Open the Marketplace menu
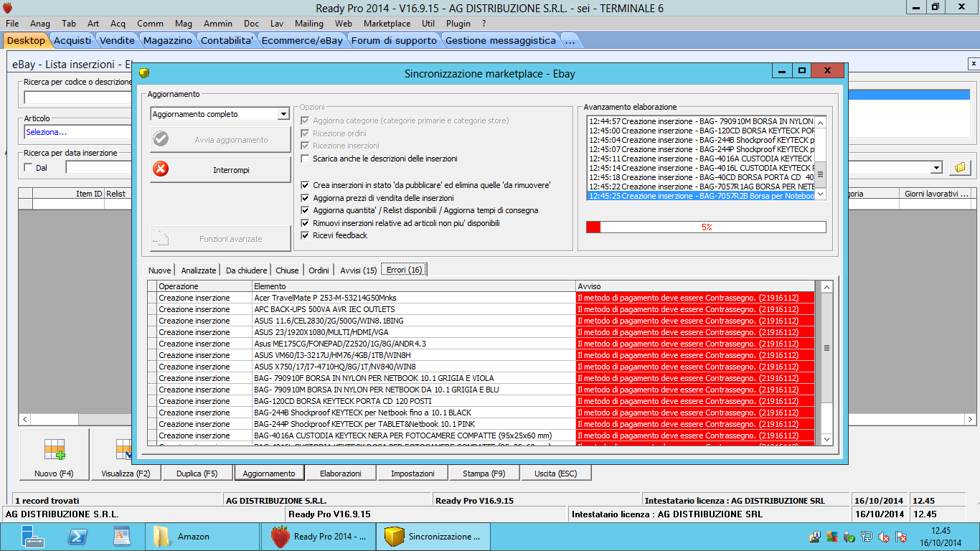 tap(387, 24)
